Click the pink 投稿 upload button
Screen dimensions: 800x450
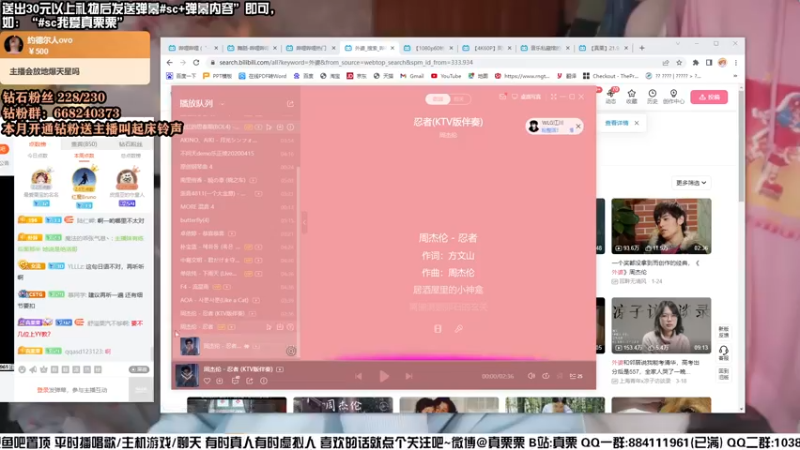[709, 97]
